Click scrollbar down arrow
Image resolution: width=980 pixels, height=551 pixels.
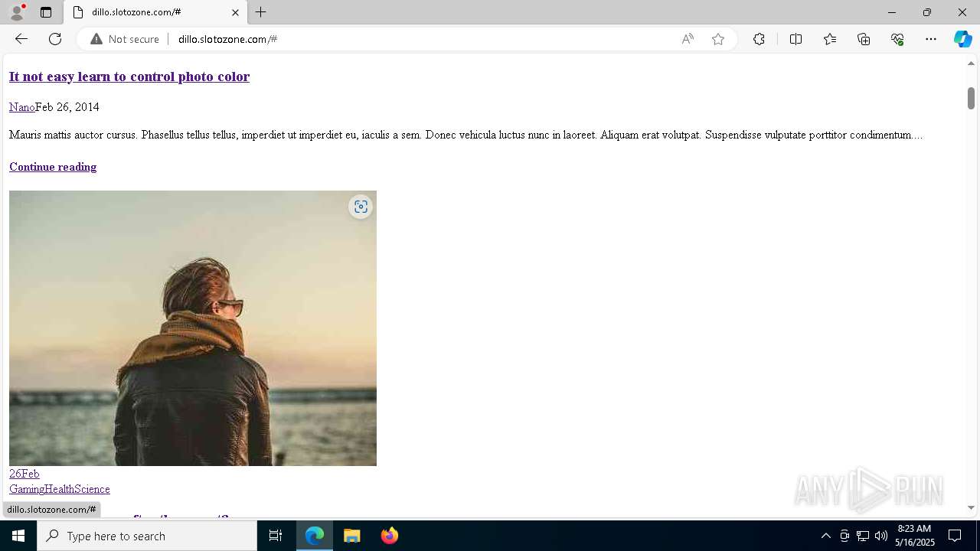pos(971,507)
